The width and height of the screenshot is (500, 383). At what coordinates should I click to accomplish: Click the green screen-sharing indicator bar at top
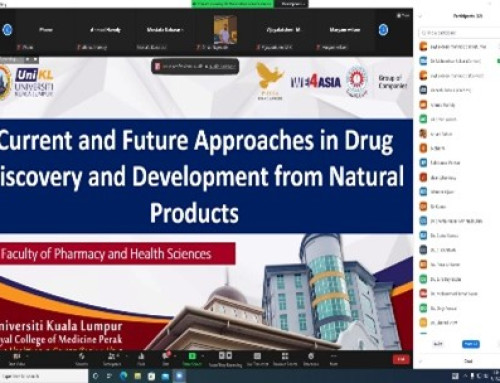[x=233, y=4]
